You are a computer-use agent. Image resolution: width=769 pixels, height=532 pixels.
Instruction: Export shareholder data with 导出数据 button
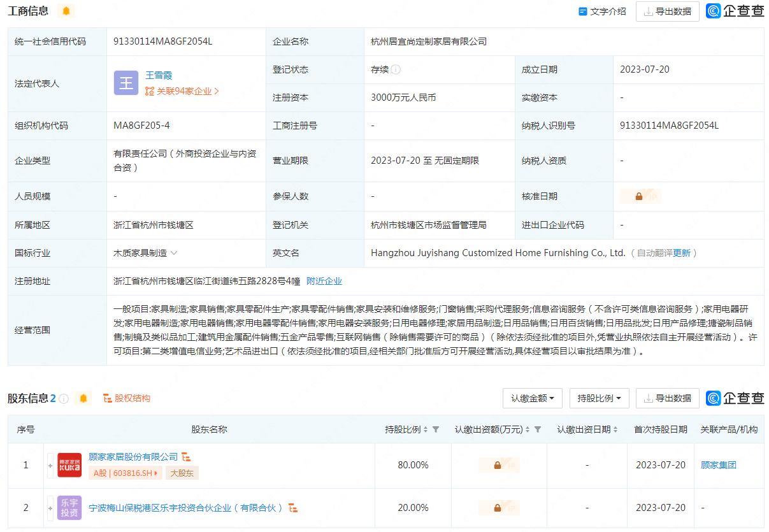click(x=667, y=398)
